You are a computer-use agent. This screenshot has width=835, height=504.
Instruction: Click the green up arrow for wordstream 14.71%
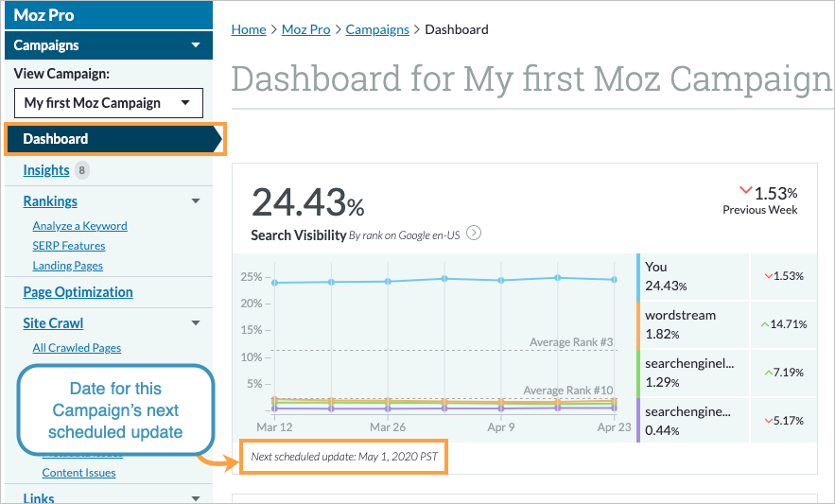[x=764, y=323]
